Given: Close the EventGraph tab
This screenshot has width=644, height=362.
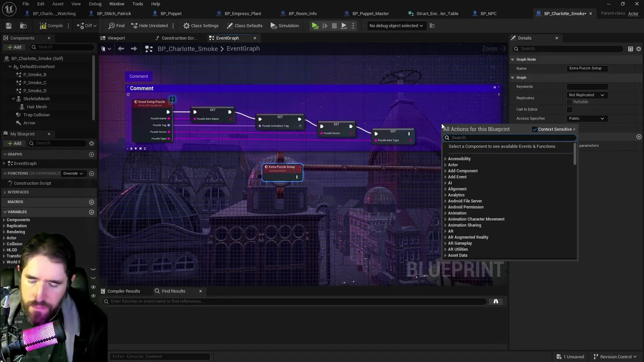Looking at the screenshot, I should coord(255,38).
